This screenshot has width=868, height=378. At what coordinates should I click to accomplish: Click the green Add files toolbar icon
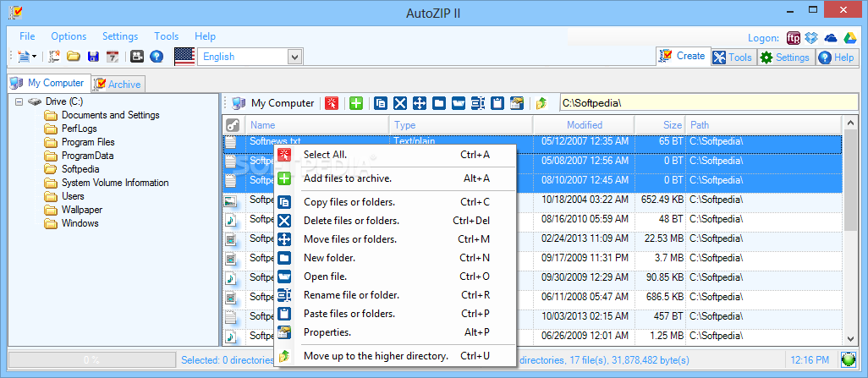coord(356,103)
